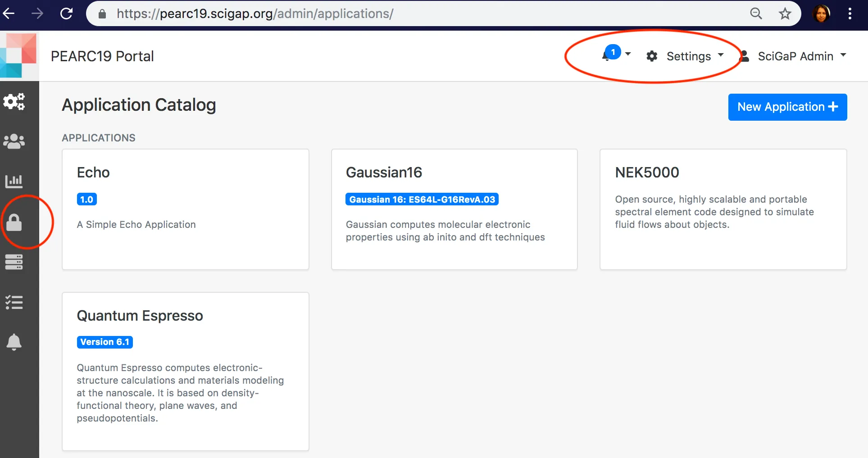Open the task checklist sidebar icon
Viewport: 868px width, 458px height.
tap(14, 302)
